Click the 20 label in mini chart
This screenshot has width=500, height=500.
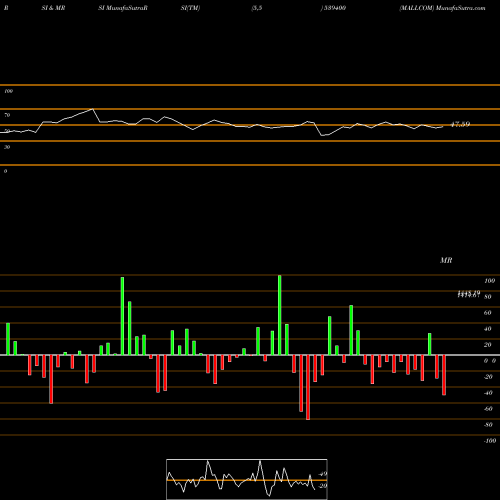[323, 486]
